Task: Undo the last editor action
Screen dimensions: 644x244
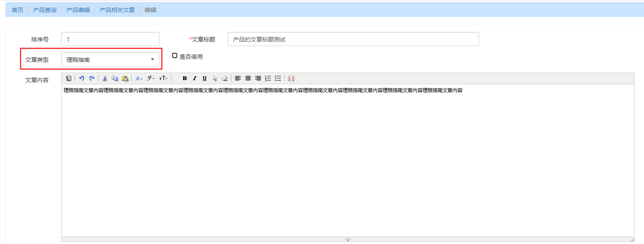Action: pyautogui.click(x=82, y=78)
